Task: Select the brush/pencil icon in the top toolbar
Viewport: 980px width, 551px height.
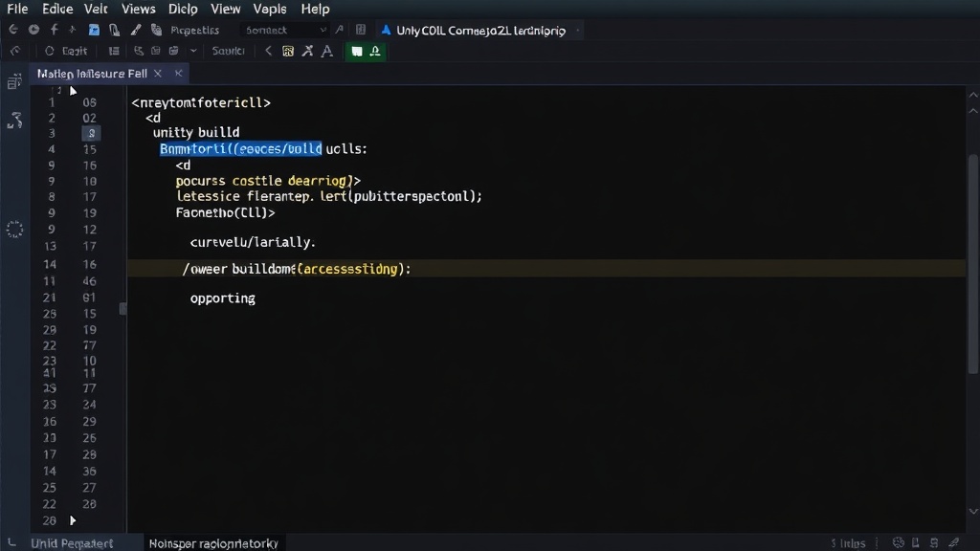Action: coord(136,30)
